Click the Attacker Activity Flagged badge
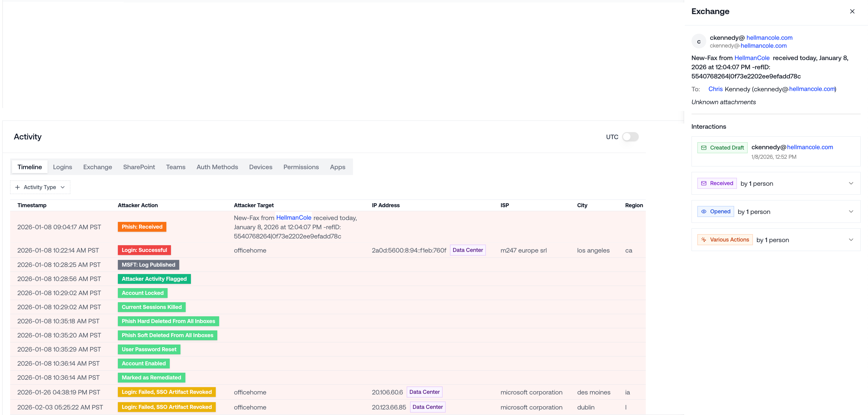This screenshot has width=868, height=415. click(x=154, y=279)
